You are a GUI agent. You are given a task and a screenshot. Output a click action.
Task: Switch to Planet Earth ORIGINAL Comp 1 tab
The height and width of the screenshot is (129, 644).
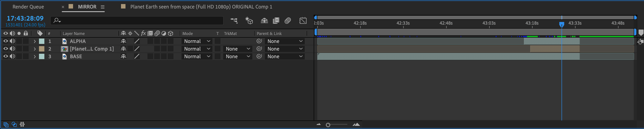[201, 7]
